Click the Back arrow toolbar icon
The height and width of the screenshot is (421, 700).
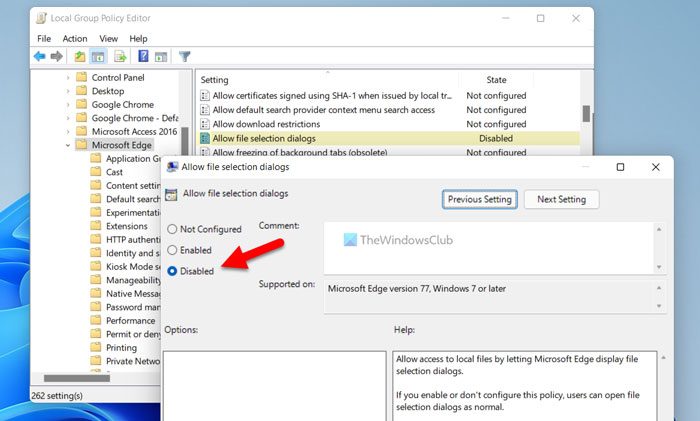click(x=39, y=56)
